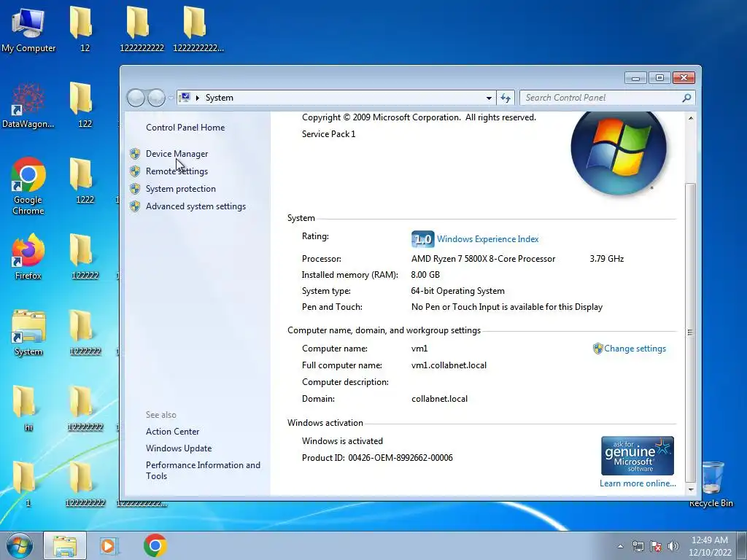Show hidden system tray icons
747x560 pixels.
(x=620, y=546)
